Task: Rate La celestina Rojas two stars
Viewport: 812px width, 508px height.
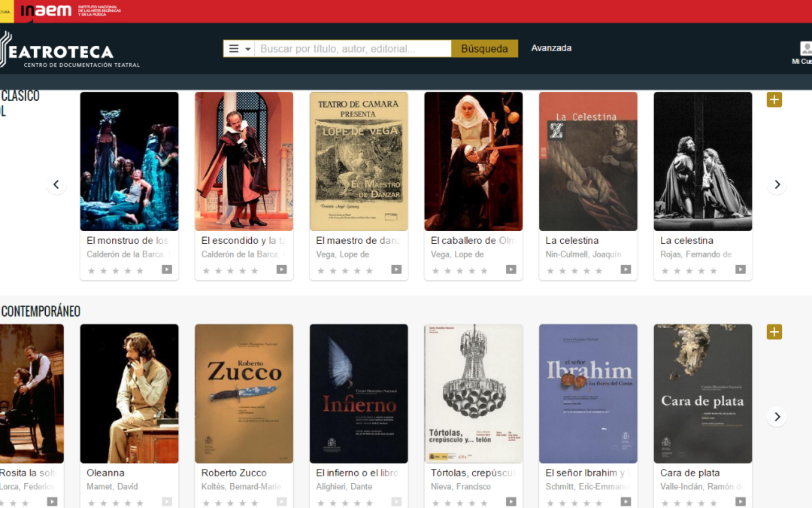Action: pyautogui.click(x=677, y=271)
